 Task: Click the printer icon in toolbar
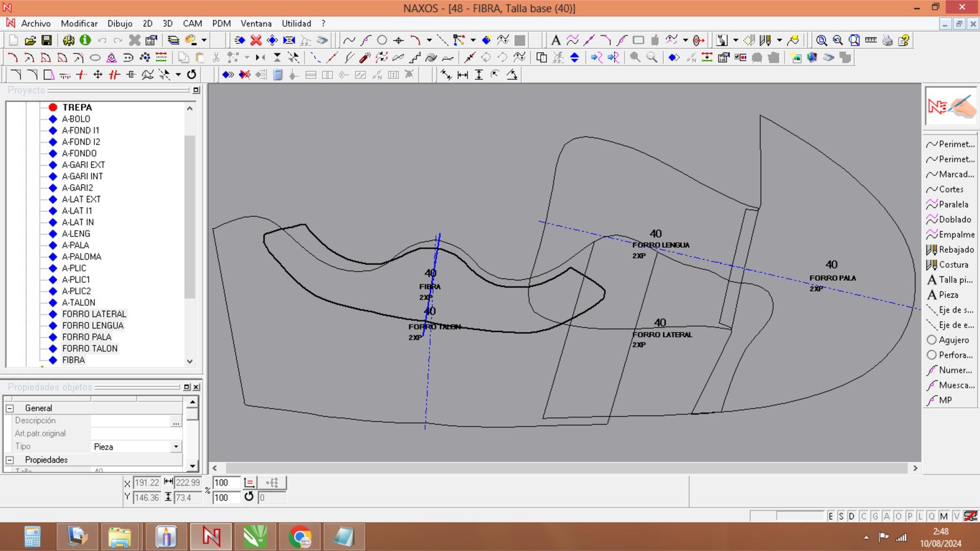(x=887, y=41)
